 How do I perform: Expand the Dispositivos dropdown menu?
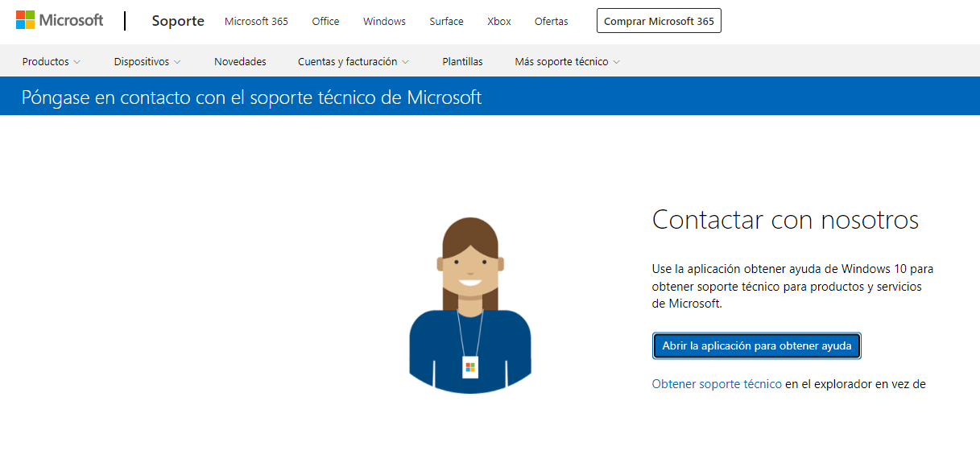(x=147, y=61)
